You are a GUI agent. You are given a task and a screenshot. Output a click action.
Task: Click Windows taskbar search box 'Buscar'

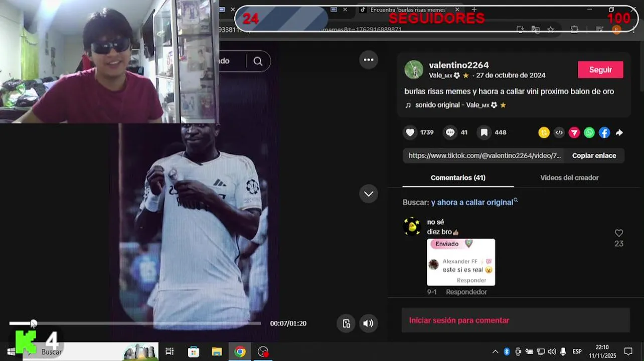[x=90, y=351]
